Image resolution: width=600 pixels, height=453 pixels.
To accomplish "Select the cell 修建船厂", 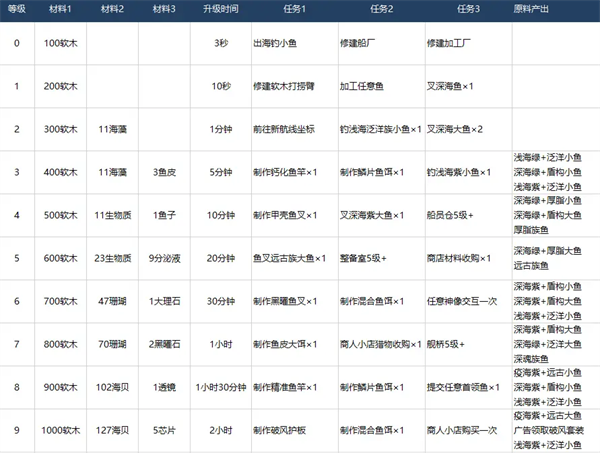I will coord(357,43).
